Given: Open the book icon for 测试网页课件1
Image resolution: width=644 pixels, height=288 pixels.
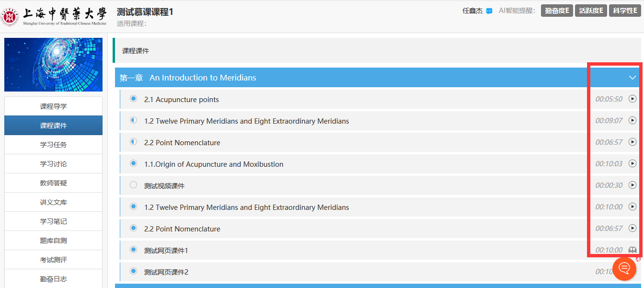Looking at the screenshot, I should [632, 250].
